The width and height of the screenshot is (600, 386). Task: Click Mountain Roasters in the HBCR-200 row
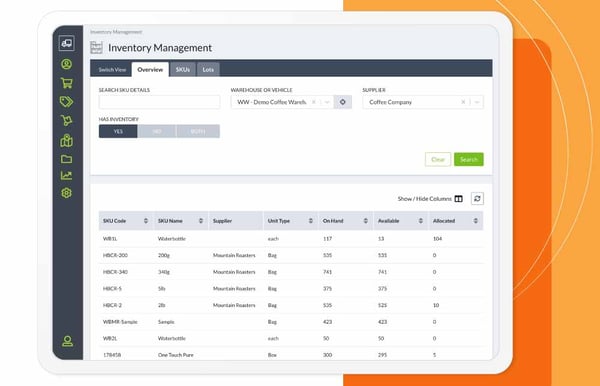point(234,255)
